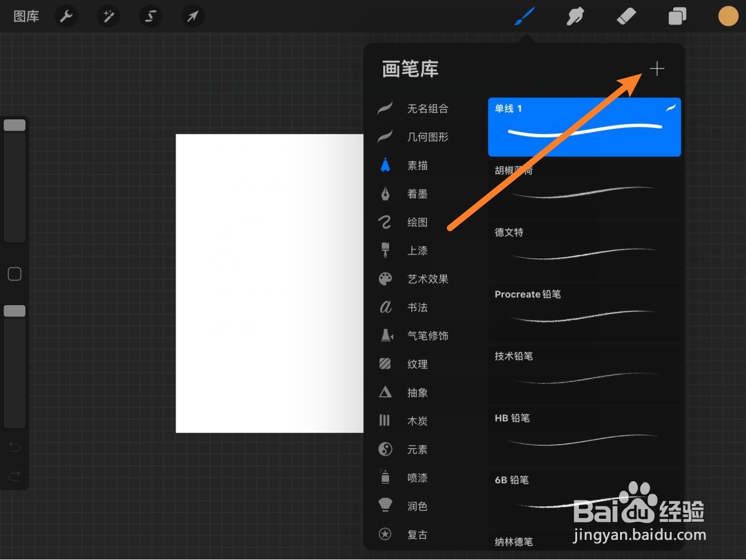Redo with the sidebar arrow
This screenshot has width=746, height=560.
point(14,476)
